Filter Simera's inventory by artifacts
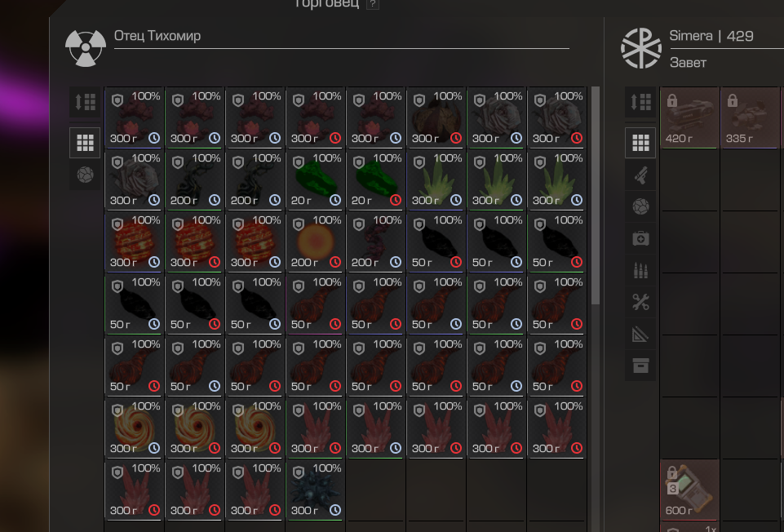This screenshot has width=784, height=532. 640,206
